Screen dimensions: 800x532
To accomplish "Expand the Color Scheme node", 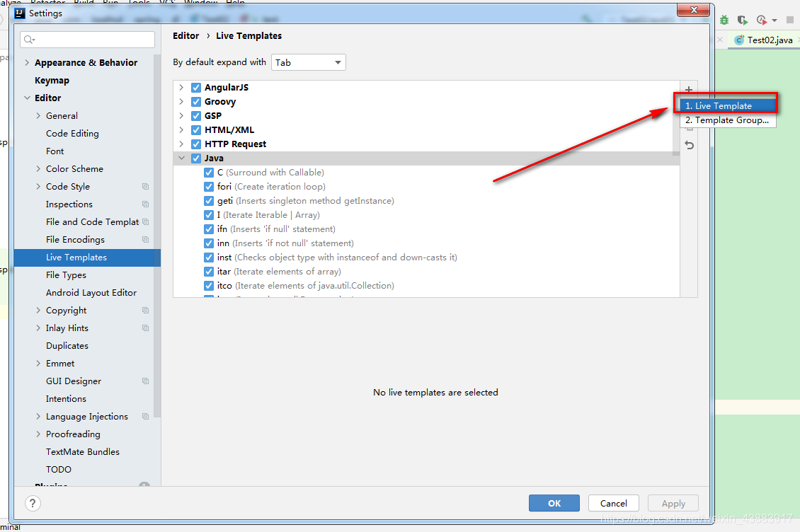I will pos(38,169).
